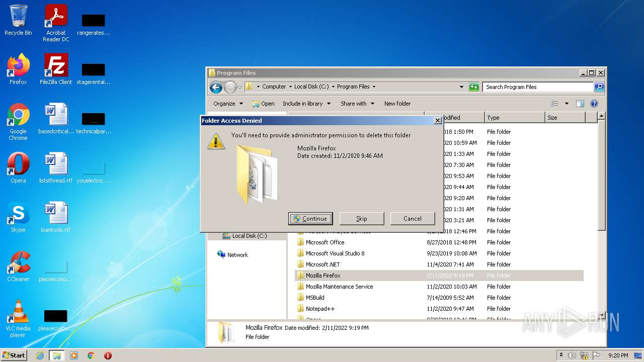644x362 pixels.
Task: Open the Opera desktop shortcut
Action: 18,168
